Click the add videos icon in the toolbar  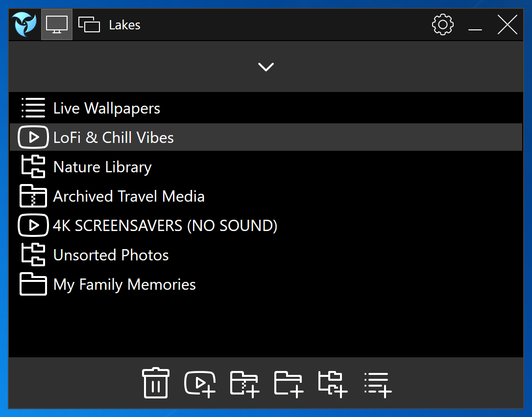199,384
